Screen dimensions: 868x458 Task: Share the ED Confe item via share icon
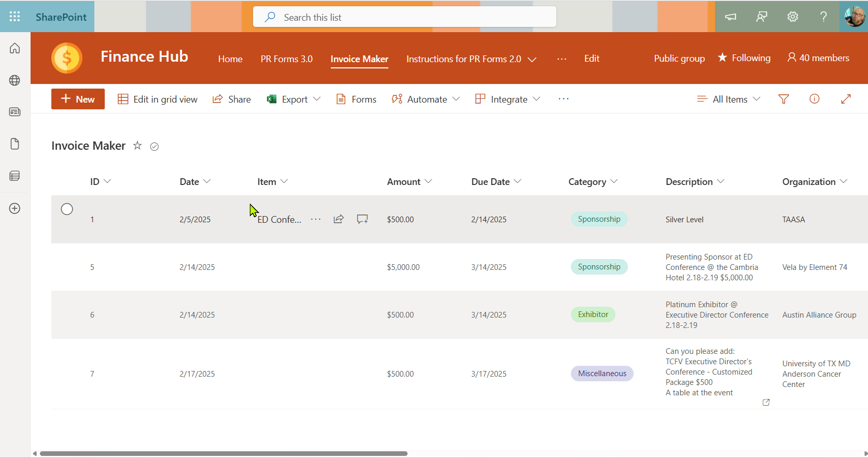pyautogui.click(x=339, y=219)
